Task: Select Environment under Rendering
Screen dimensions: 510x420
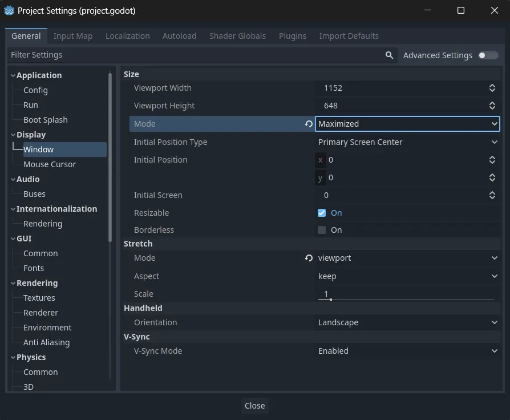Action: (x=47, y=328)
